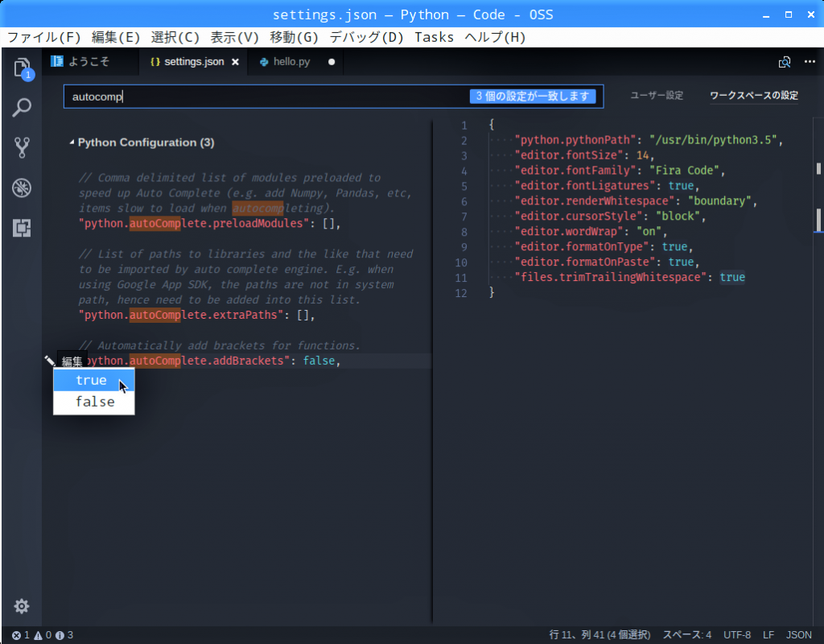824x644 pixels.
Task: Open the Explorer view in activity bar
Action: coord(22,68)
